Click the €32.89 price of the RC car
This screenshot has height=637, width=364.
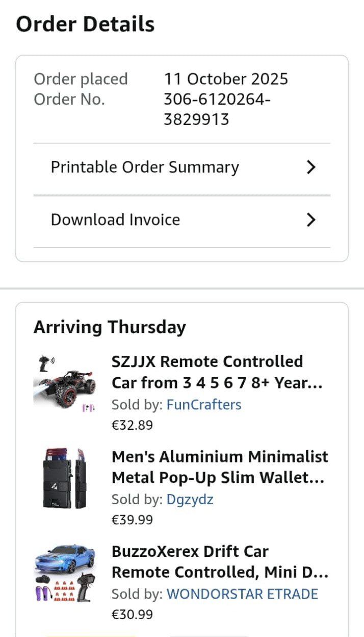[x=132, y=425]
